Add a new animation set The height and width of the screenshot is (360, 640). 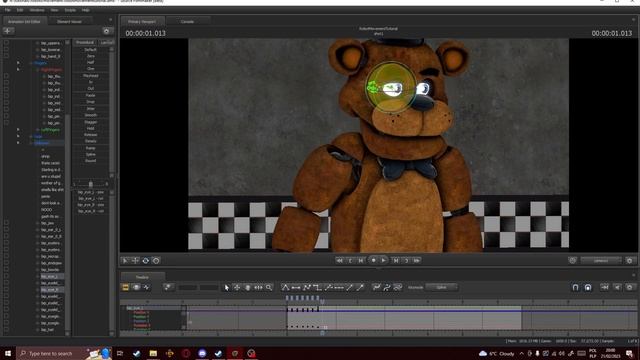[x=8, y=31]
